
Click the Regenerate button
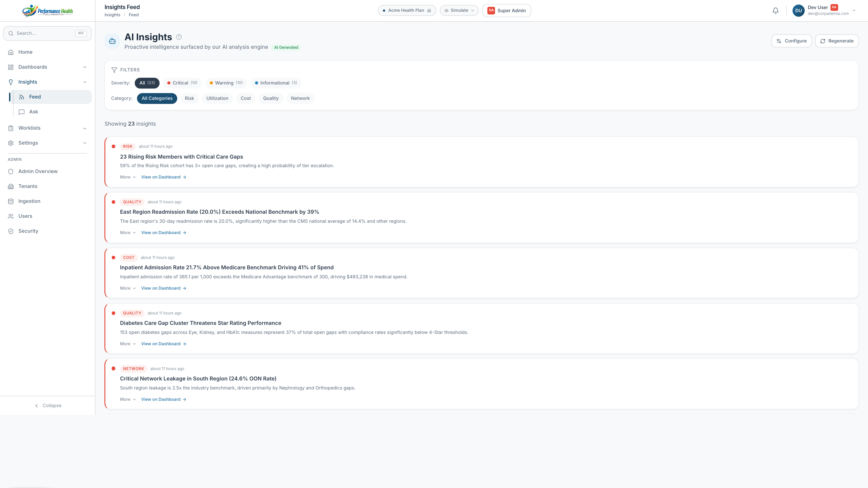(x=837, y=41)
